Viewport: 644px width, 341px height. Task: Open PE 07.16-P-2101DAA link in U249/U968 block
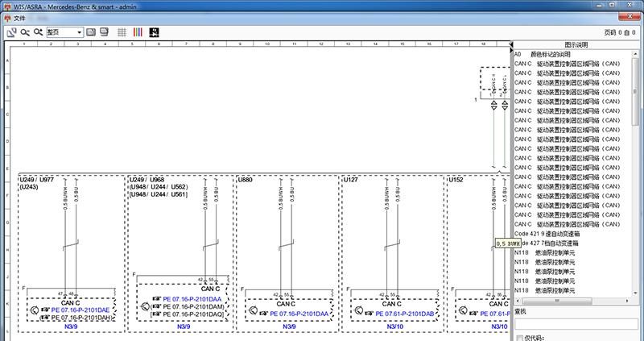coord(192,299)
